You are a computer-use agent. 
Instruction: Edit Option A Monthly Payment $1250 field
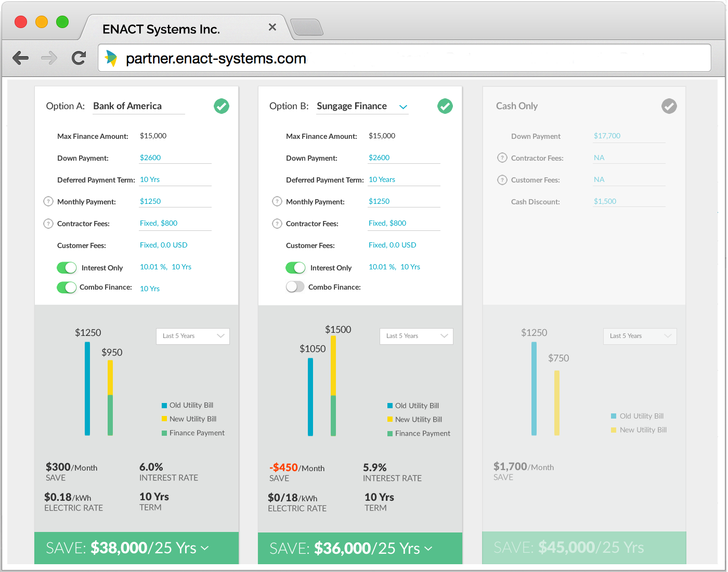pos(175,201)
